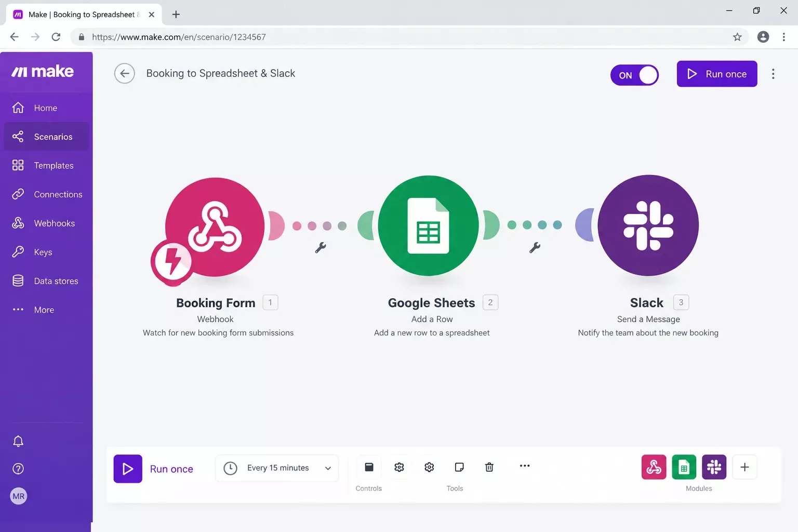Expand the Every 15 minutes schedule dropdown
The width and height of the screenshot is (798, 532).
click(277, 468)
